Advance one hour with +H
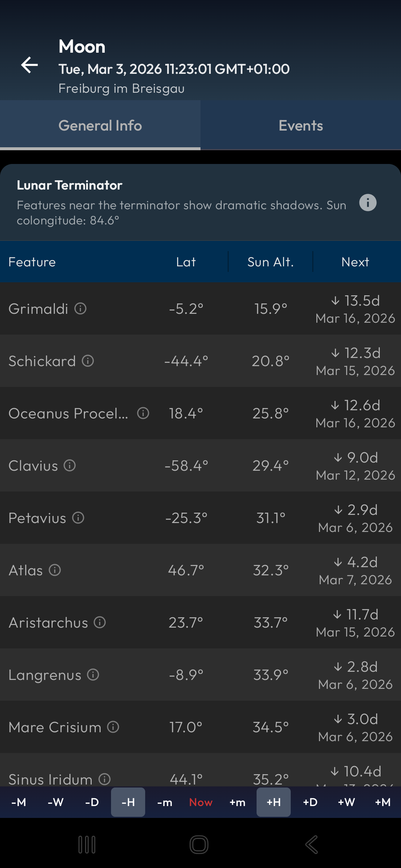Image resolution: width=401 pixels, height=868 pixels. tap(274, 802)
